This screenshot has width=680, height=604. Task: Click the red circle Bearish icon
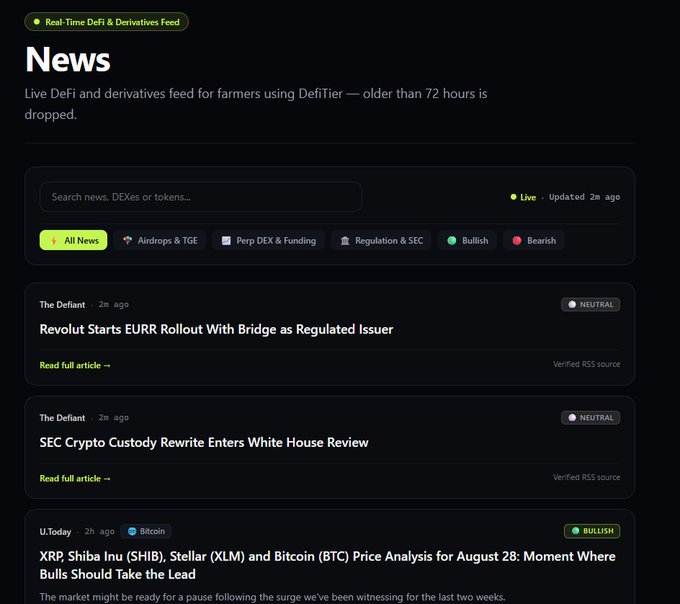point(517,240)
